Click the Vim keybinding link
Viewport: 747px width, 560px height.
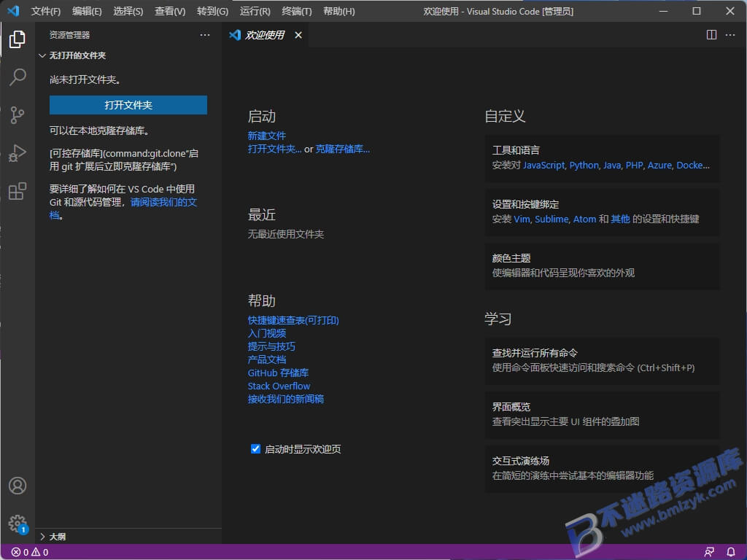tap(522, 219)
